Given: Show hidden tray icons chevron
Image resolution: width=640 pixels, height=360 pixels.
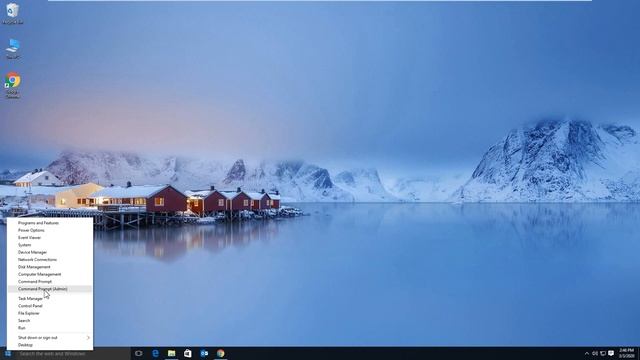Looking at the screenshot, I should coord(587,353).
